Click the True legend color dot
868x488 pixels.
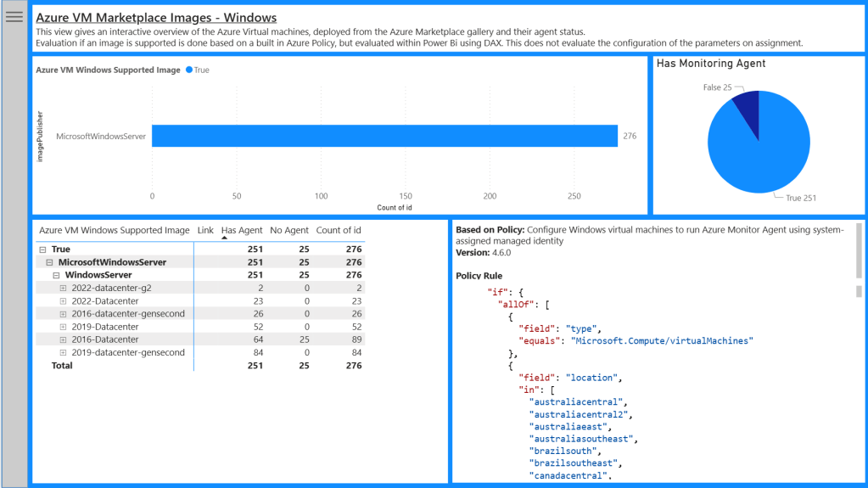point(188,70)
